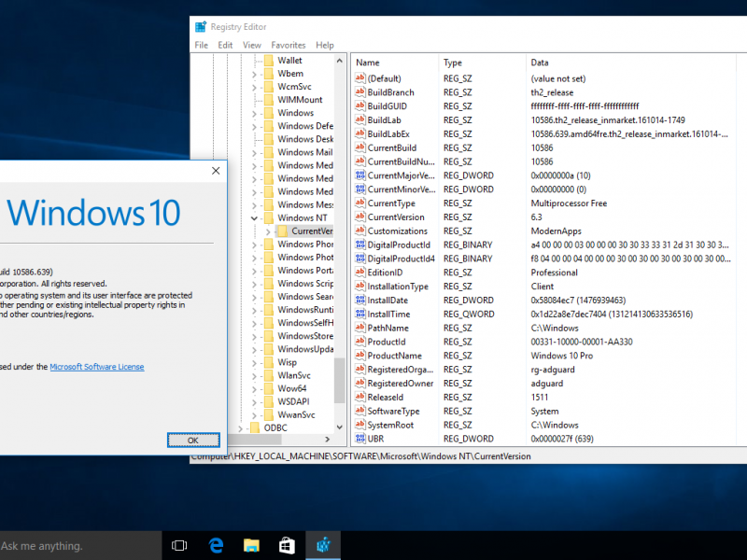Open the View menu
This screenshot has width=747, height=560.
[251, 45]
